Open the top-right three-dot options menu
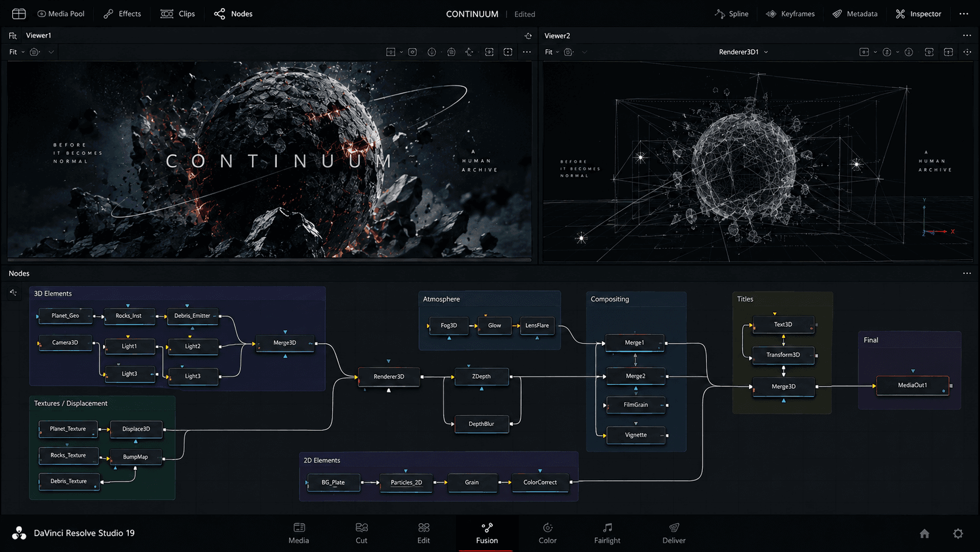 [964, 13]
